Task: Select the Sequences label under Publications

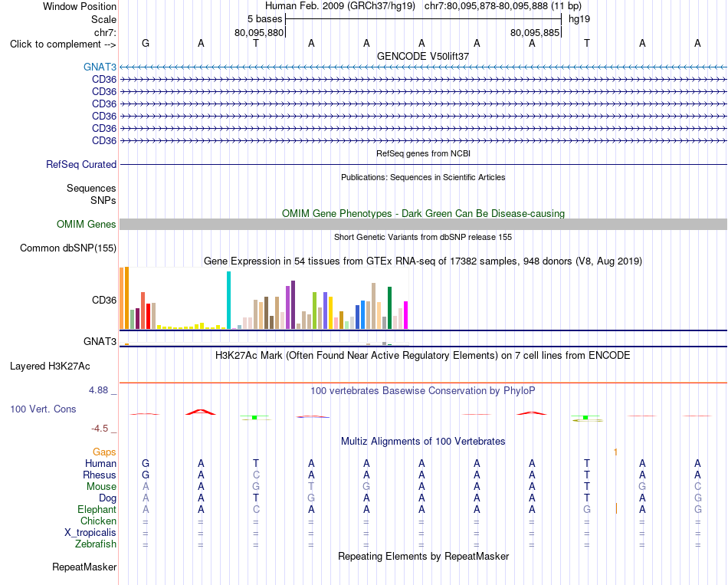Action: pos(91,188)
